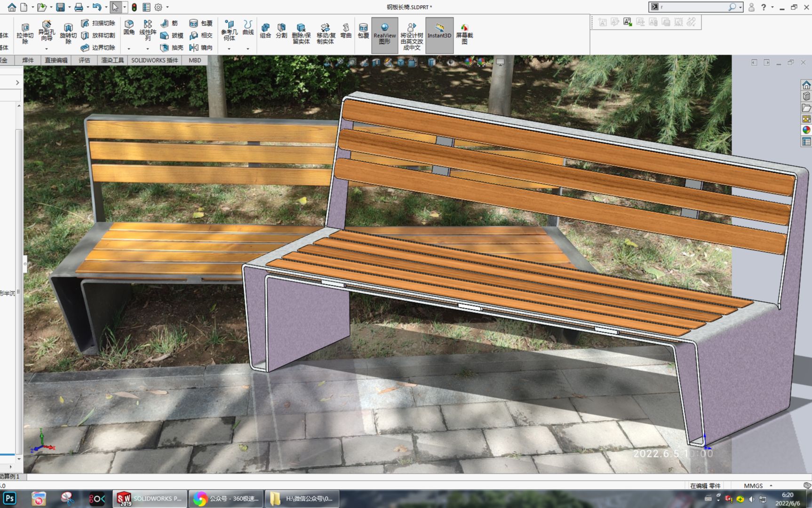
Task: Open dropdown arrow next to Save icon
Action: tap(69, 7)
